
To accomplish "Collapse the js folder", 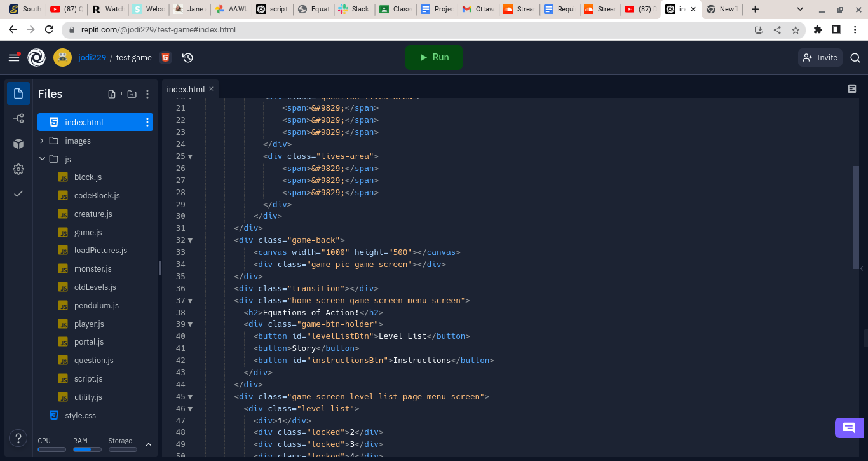I will click(42, 159).
